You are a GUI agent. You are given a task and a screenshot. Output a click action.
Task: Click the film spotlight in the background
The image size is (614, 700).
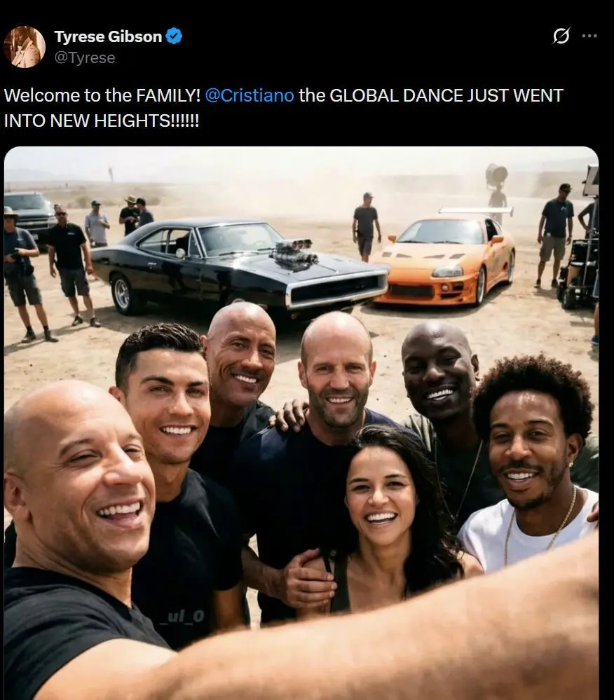[496, 174]
